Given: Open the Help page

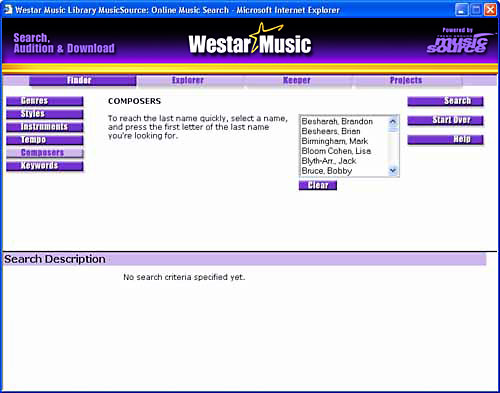Looking at the screenshot, I should pos(445,140).
